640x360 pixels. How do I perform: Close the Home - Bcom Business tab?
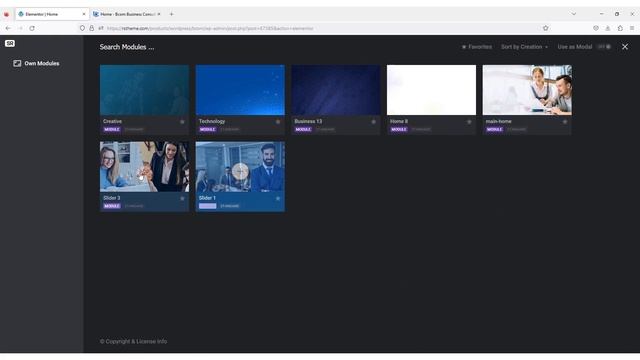coord(159,14)
